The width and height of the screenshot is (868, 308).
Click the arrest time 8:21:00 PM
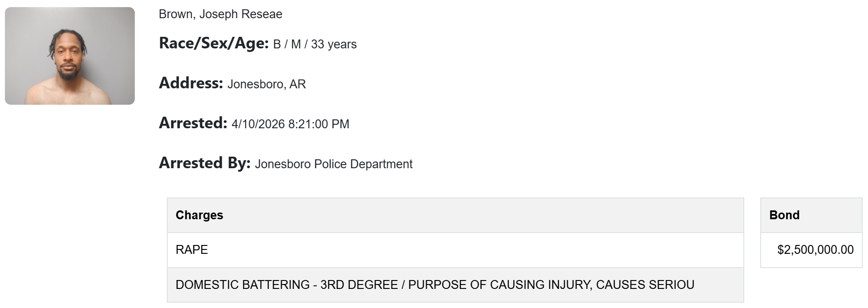coord(318,124)
